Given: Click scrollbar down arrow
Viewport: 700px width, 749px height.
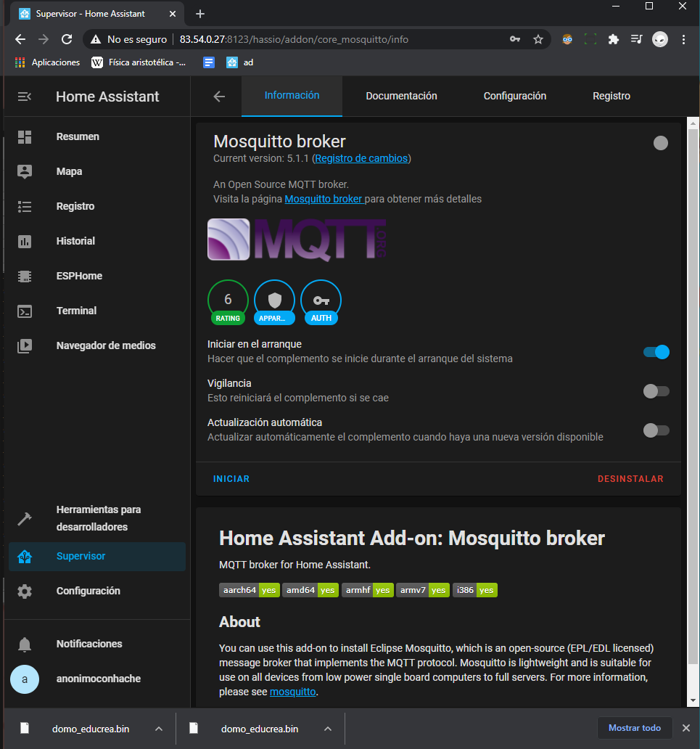Looking at the screenshot, I should click(x=693, y=701).
